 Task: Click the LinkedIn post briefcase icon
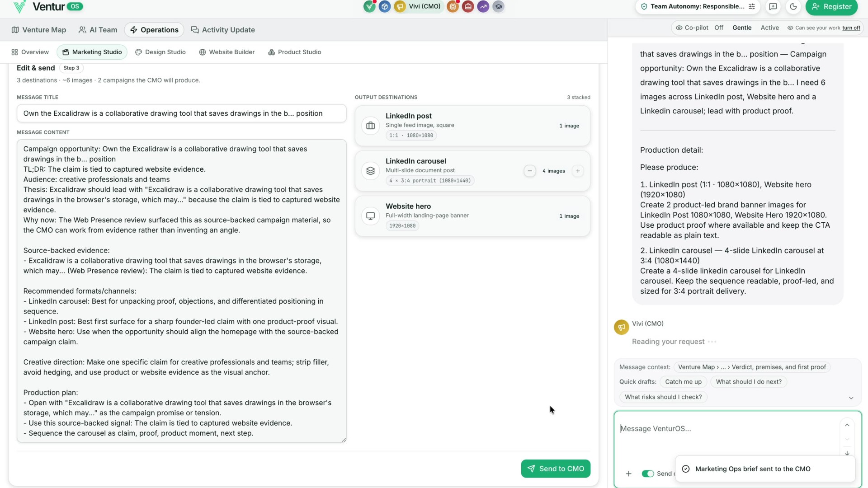371,126
